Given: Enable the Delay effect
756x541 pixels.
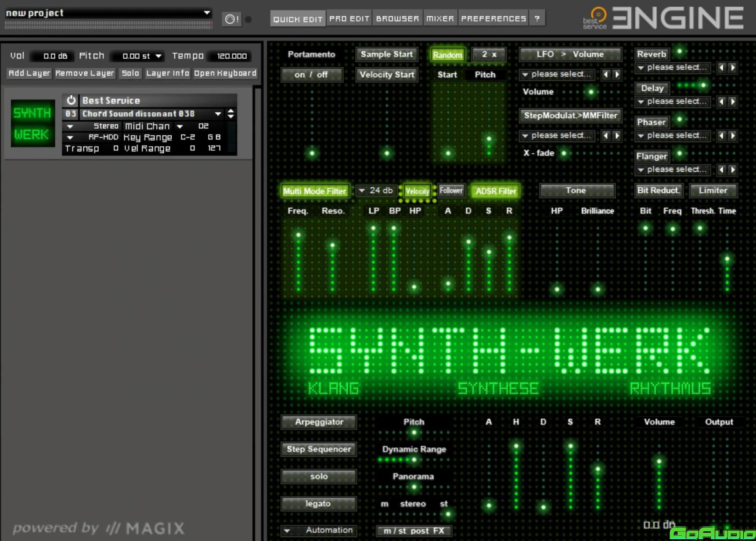Looking at the screenshot, I should click(x=652, y=88).
